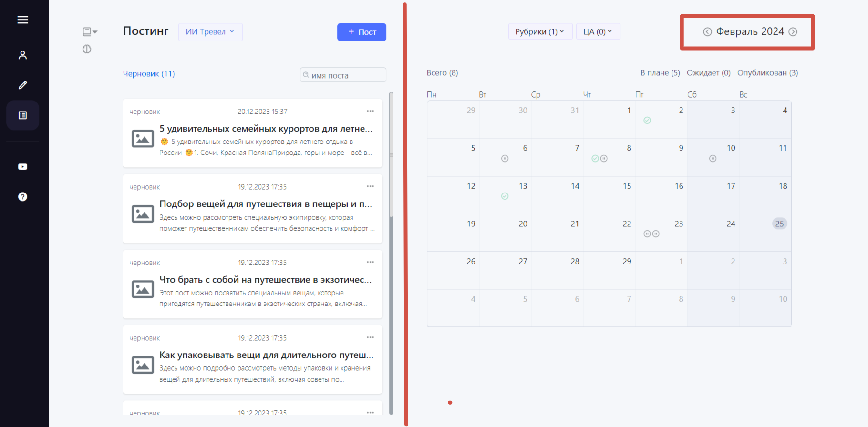This screenshot has width=868, height=427.
Task: Click paused post icon on February 6
Action: 505,159
